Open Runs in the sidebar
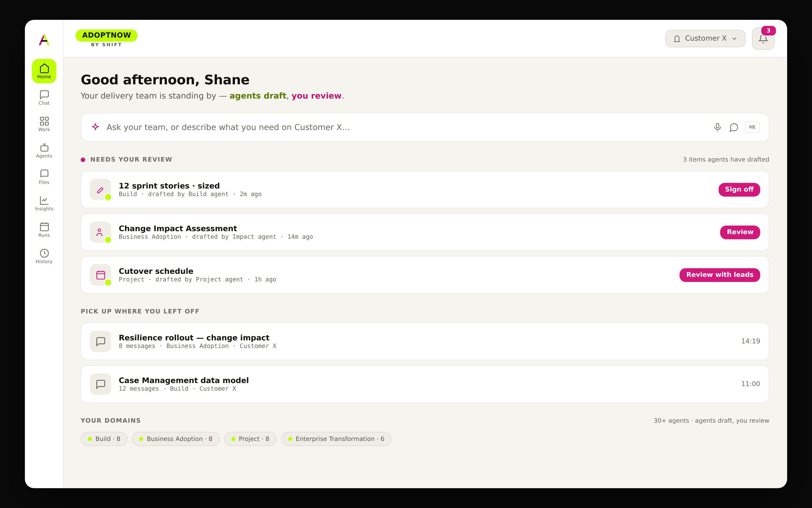 coord(44,230)
